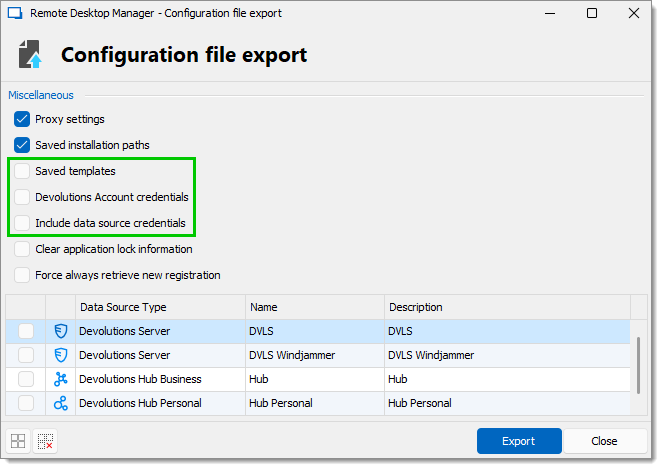This screenshot has width=662, height=469.
Task: Click the Devolutions Hub Personal icon
Action: coord(61,404)
